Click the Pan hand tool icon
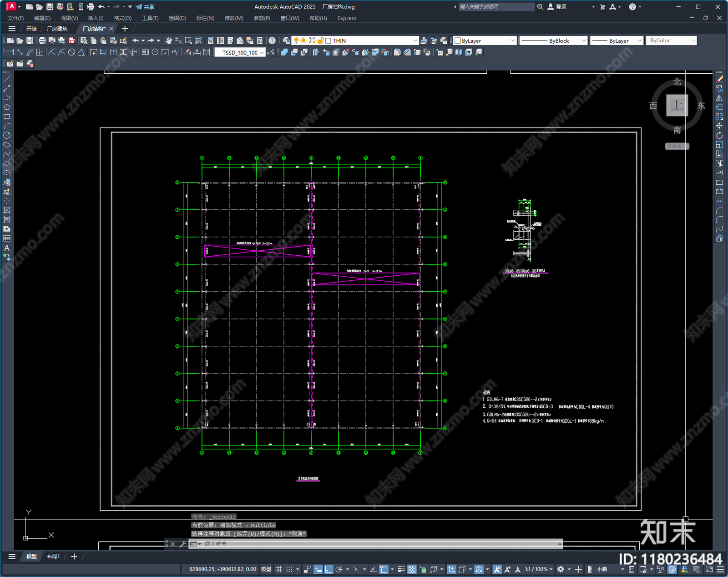 point(169,40)
